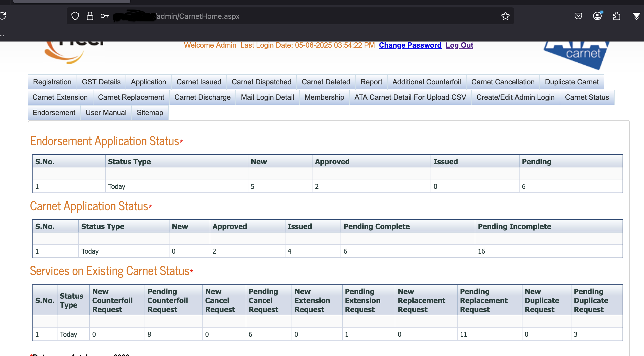Open the Membership tab
The width and height of the screenshot is (644, 356).
pyautogui.click(x=324, y=97)
